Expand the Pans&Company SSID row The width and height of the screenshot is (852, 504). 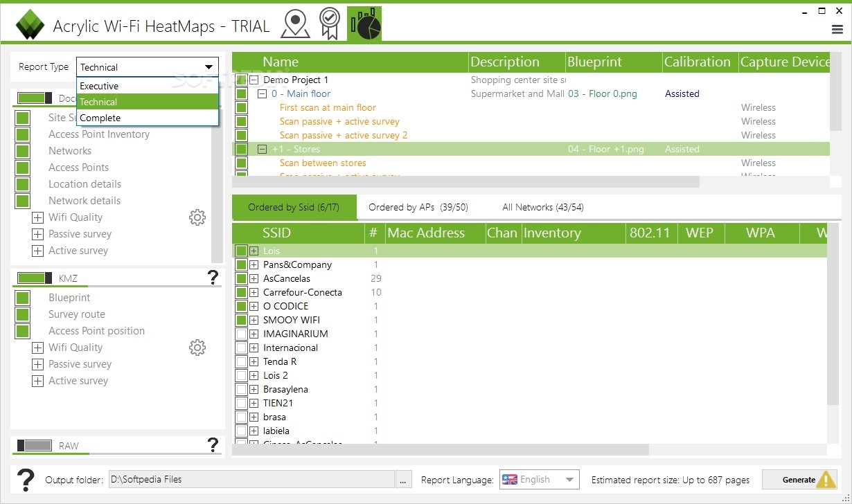coord(254,264)
